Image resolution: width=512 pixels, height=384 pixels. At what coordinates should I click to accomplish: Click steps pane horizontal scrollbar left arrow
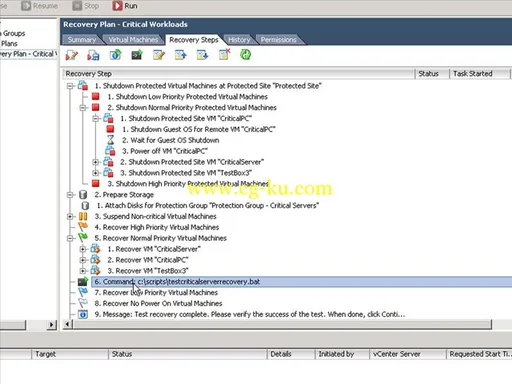click(67, 324)
